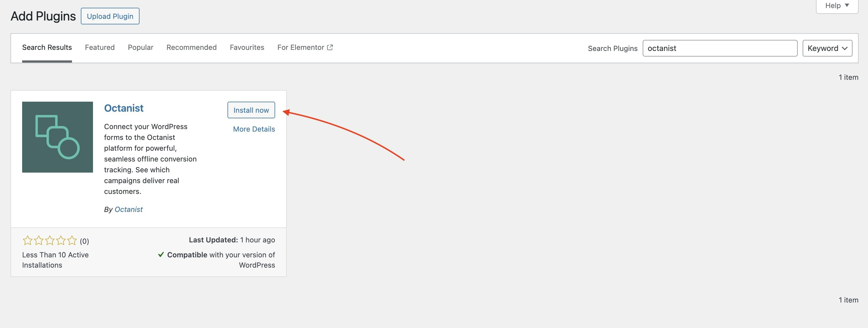Click inside the Search Plugins field
Viewport: 868px width, 328px height.
pos(720,48)
